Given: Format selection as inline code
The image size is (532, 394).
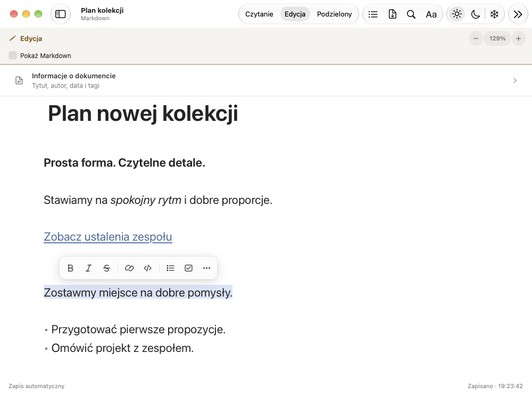Looking at the screenshot, I should (x=147, y=268).
